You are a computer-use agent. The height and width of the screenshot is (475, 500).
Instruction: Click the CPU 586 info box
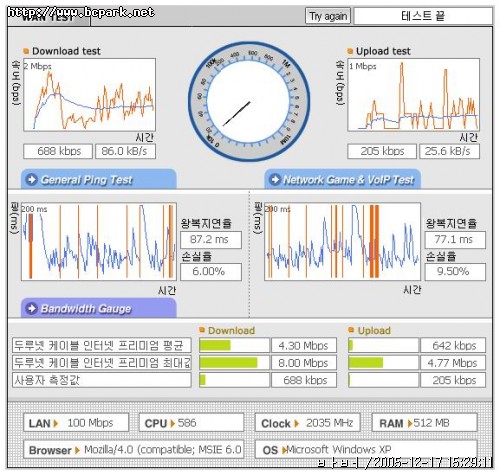[x=191, y=423]
